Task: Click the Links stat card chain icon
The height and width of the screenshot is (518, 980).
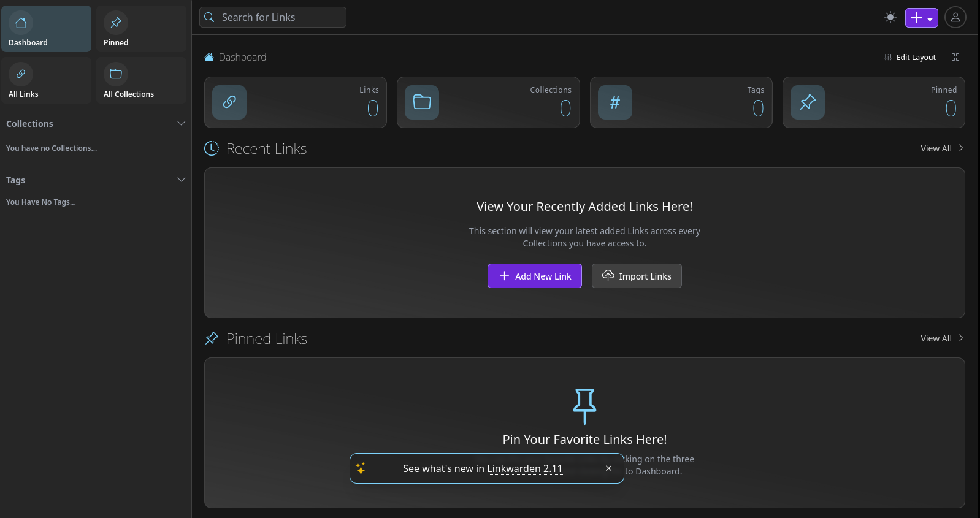Action: point(229,102)
